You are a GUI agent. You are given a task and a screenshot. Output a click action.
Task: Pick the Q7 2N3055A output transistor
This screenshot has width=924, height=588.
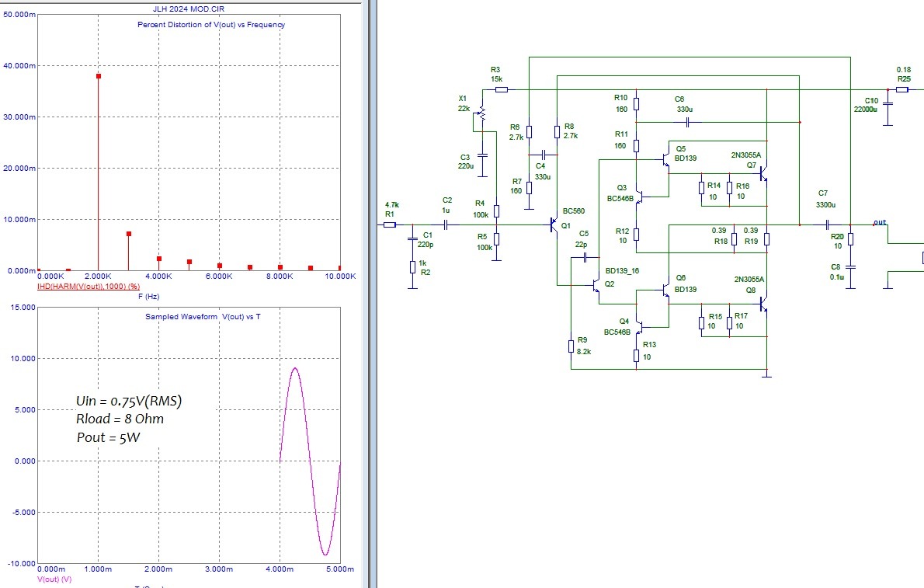(x=764, y=173)
